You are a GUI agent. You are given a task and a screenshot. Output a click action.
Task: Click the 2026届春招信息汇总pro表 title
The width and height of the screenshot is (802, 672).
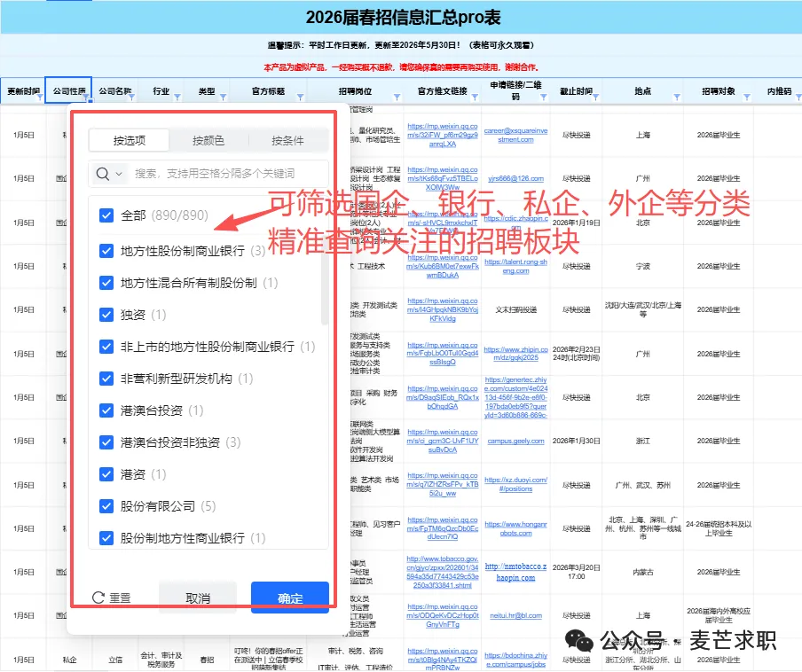pyautogui.click(x=403, y=18)
